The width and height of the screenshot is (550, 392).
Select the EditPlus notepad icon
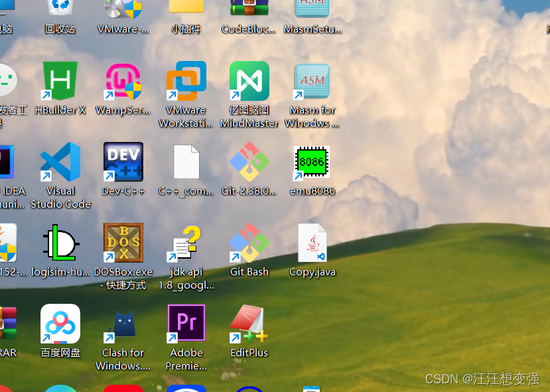249,324
